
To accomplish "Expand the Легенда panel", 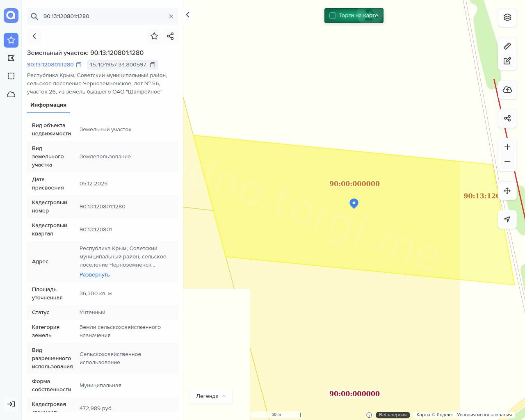I will click(211, 396).
